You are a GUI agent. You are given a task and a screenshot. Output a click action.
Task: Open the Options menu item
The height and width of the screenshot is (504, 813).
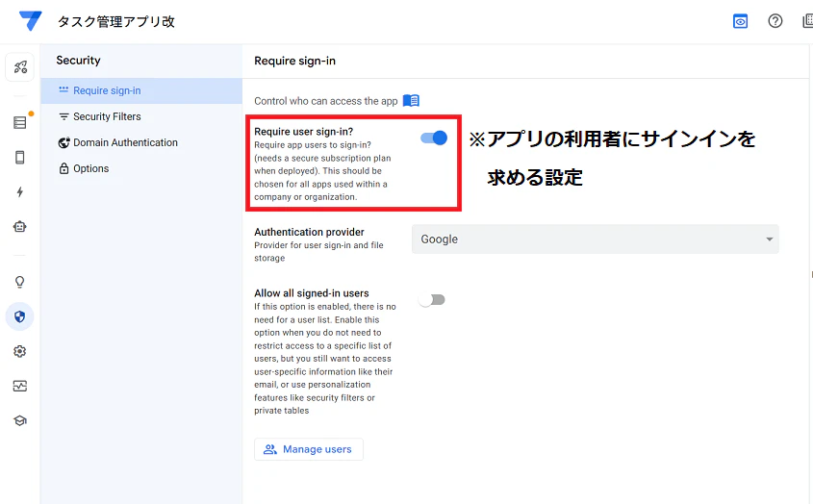[x=141, y=168]
